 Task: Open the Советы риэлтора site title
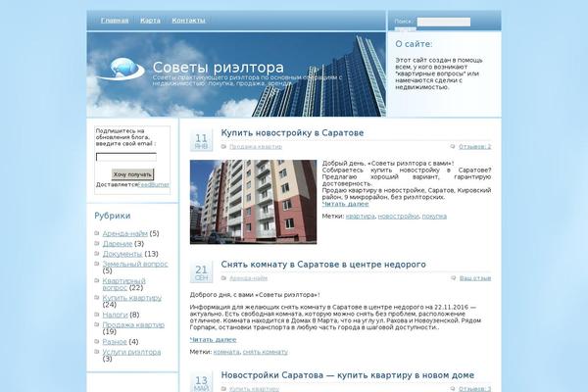coord(219,68)
